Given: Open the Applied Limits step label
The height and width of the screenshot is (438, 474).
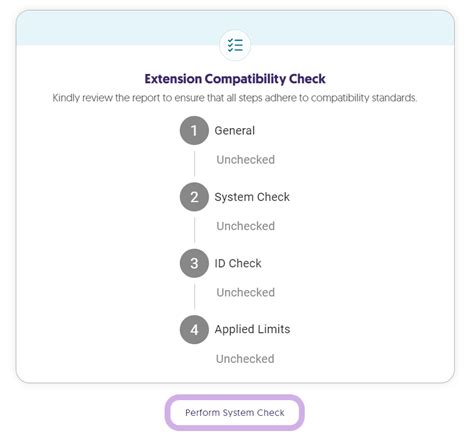Looking at the screenshot, I should pyautogui.click(x=252, y=329).
